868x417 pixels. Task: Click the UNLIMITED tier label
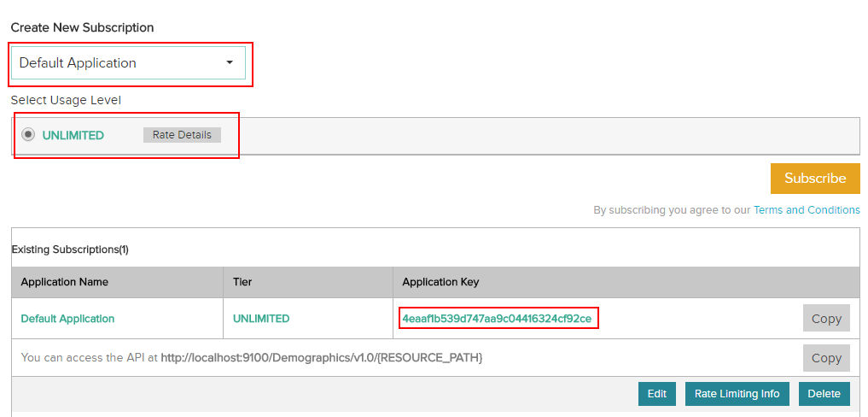pos(73,135)
